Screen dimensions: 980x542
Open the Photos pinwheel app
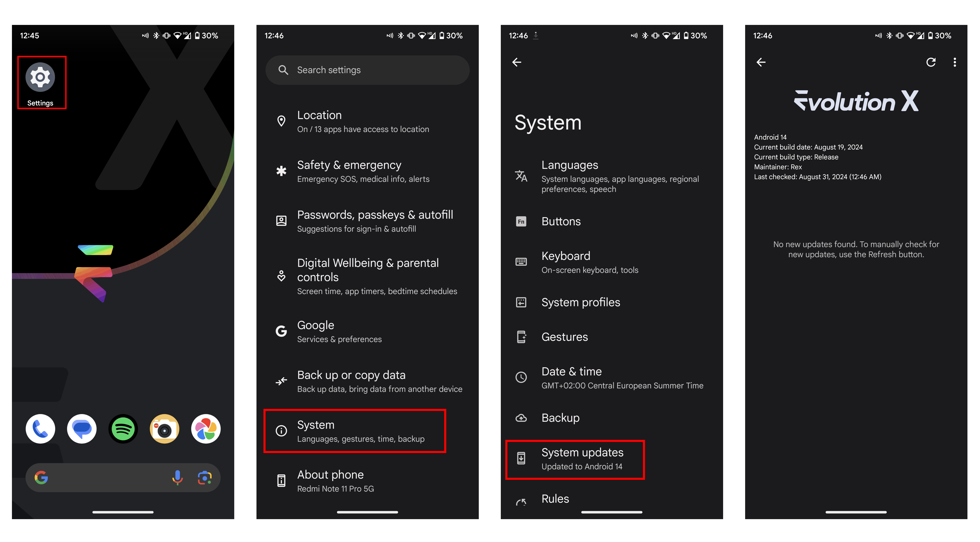click(x=206, y=429)
